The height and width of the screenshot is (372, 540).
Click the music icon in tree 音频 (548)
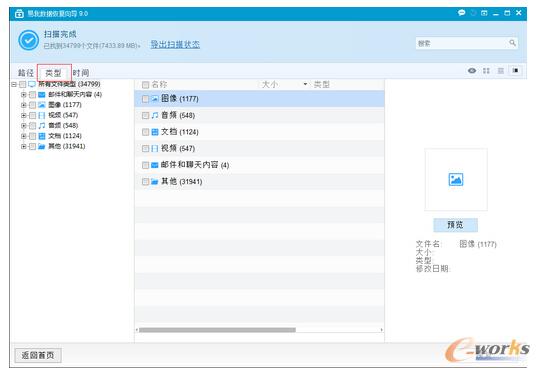[x=42, y=125]
